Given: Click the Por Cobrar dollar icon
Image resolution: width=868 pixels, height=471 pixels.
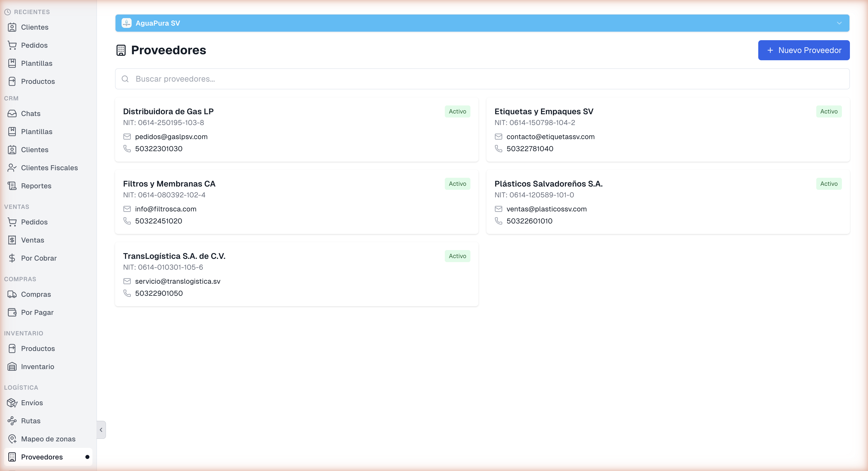Looking at the screenshot, I should [x=12, y=258].
